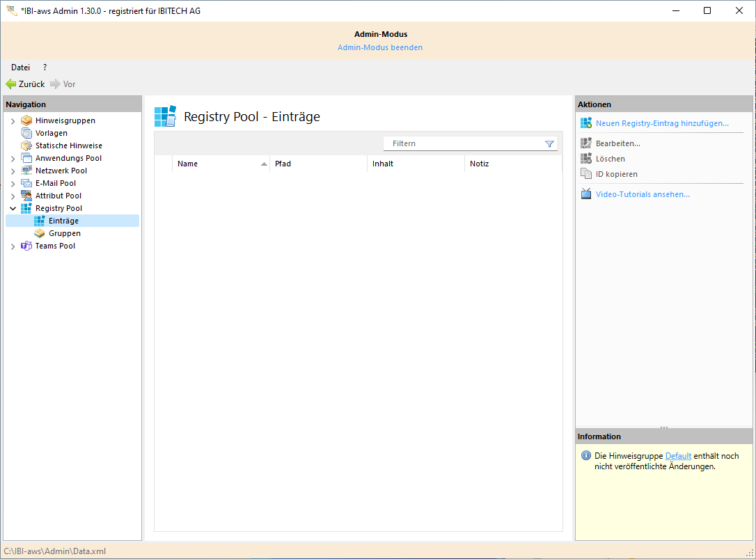
Task: Click the Attribut Pool icon
Action: (24, 196)
